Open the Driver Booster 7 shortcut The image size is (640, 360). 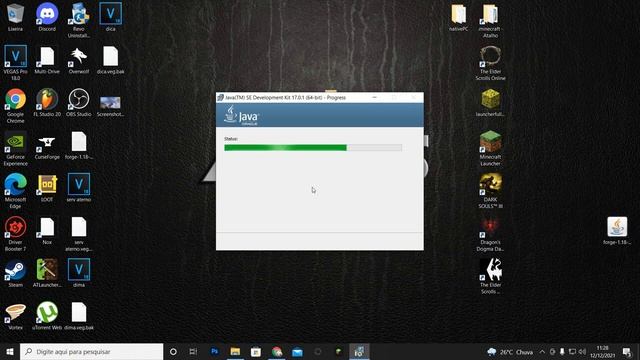coord(15,234)
